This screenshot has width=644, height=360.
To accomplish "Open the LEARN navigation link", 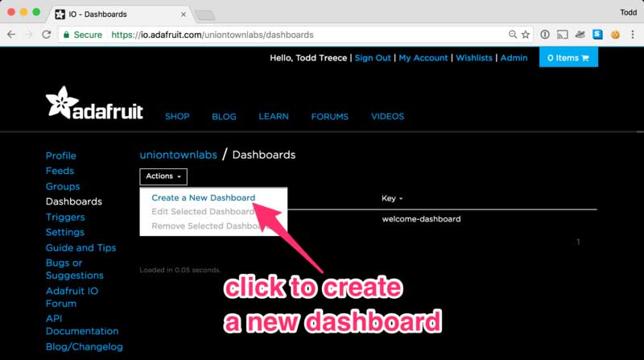I will (274, 117).
